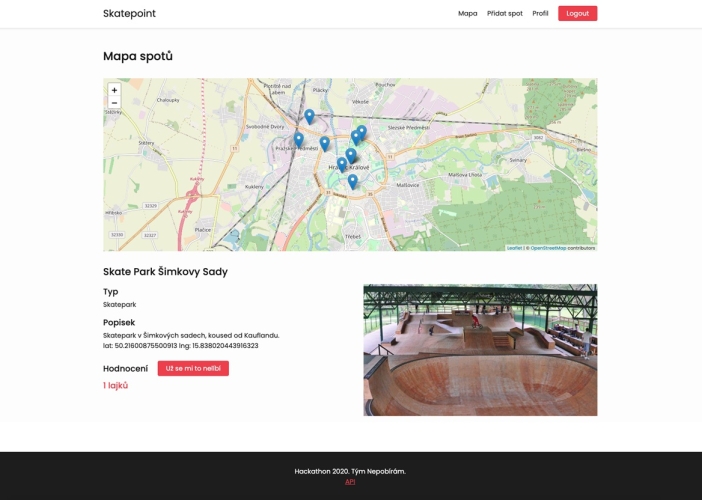Open the Mapa navigation item
The image size is (702, 500).
coord(467,14)
